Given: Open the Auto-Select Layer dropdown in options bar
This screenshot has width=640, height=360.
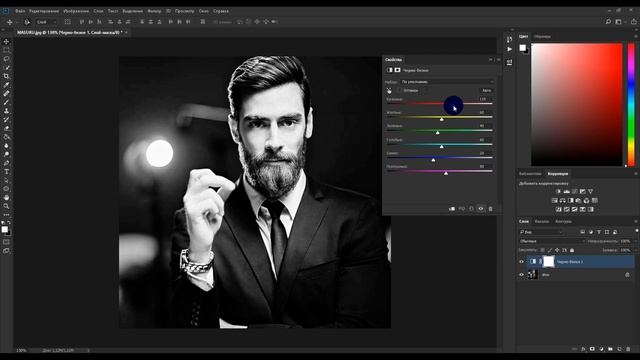Looking at the screenshot, I should point(46,22).
